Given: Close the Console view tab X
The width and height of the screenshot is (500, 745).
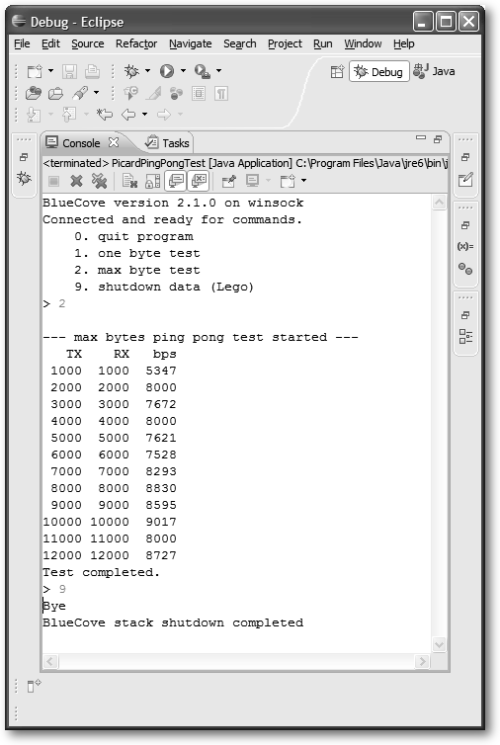Looking at the screenshot, I should tap(114, 142).
